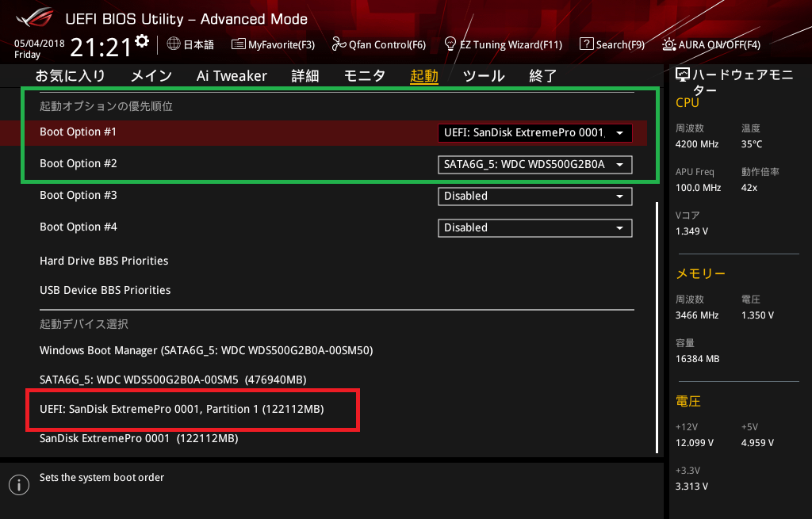Go to the 終了 tab
The height and width of the screenshot is (519, 812).
tap(542, 76)
